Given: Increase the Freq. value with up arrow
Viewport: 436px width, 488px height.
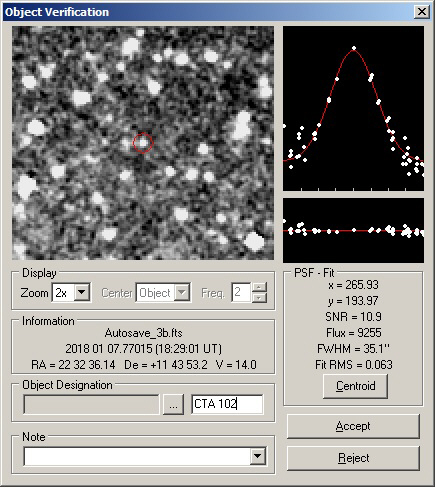Looking at the screenshot, I should tap(259, 287).
